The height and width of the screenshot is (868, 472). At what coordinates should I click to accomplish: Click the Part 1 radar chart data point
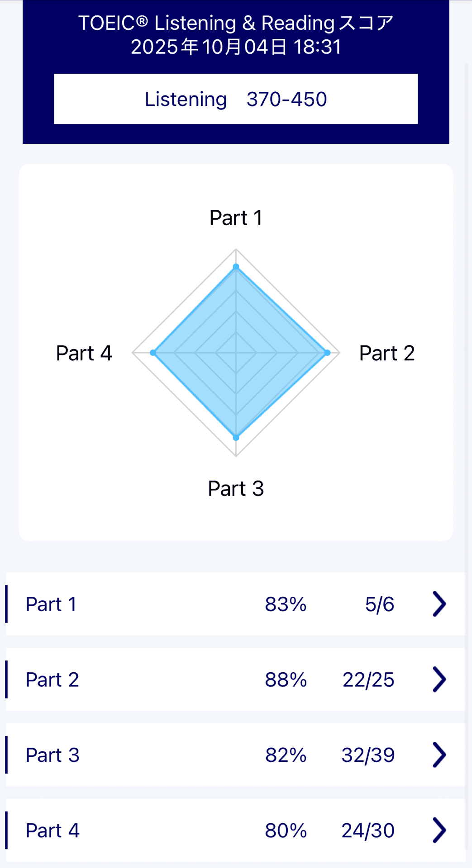236,267
